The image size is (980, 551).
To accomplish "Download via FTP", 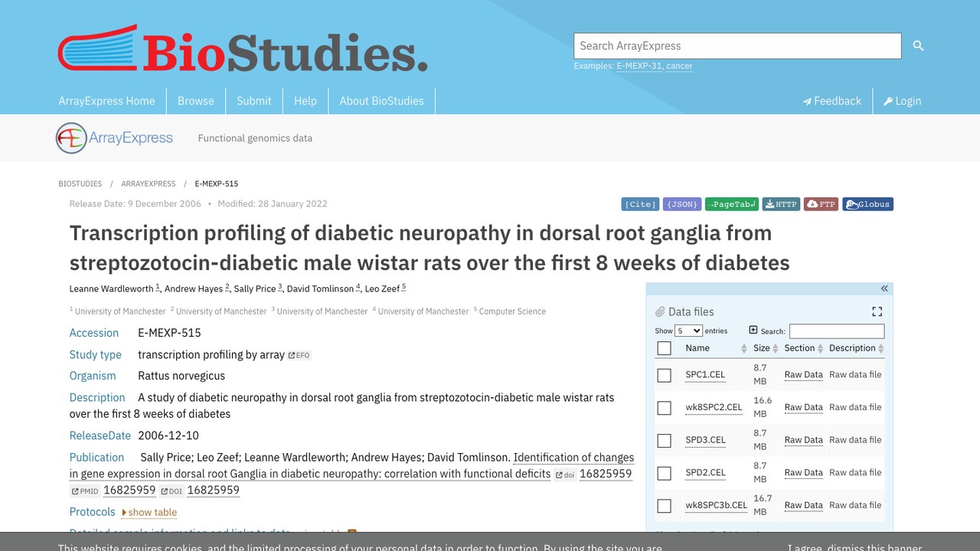I will [x=821, y=204].
